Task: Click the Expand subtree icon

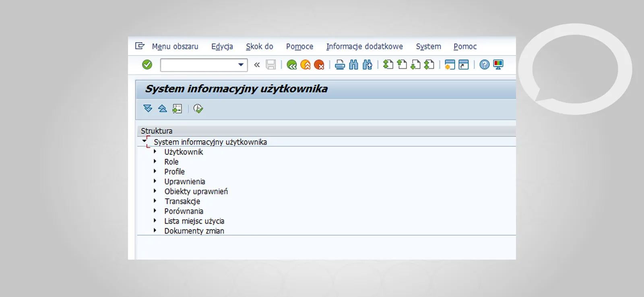Action: tap(148, 109)
